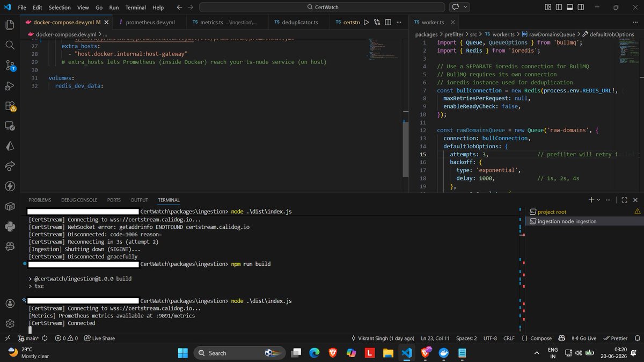Open the Extensions view with warning badge

click(x=10, y=106)
